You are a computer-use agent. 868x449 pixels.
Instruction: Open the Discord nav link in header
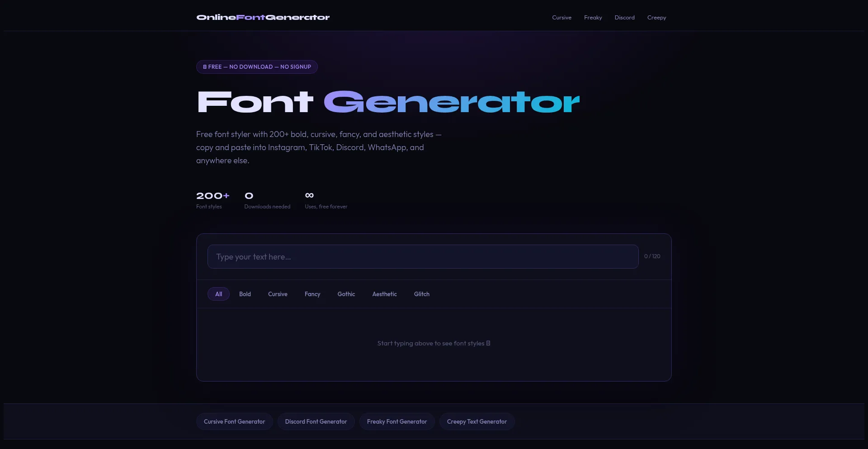point(624,18)
